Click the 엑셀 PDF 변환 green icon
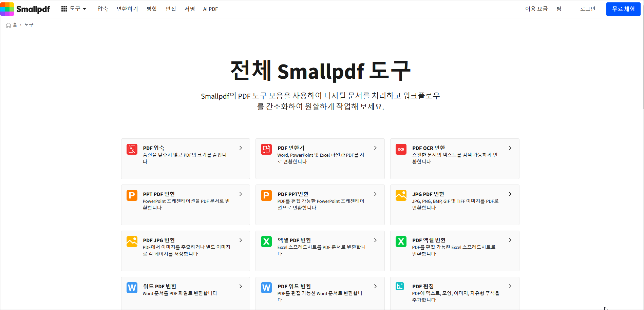 (266, 241)
